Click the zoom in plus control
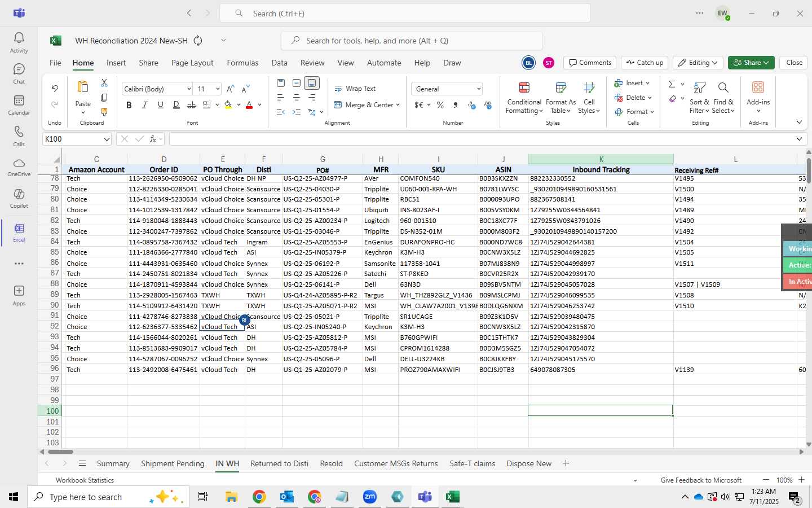This screenshot has height=508, width=812. pos(801,480)
